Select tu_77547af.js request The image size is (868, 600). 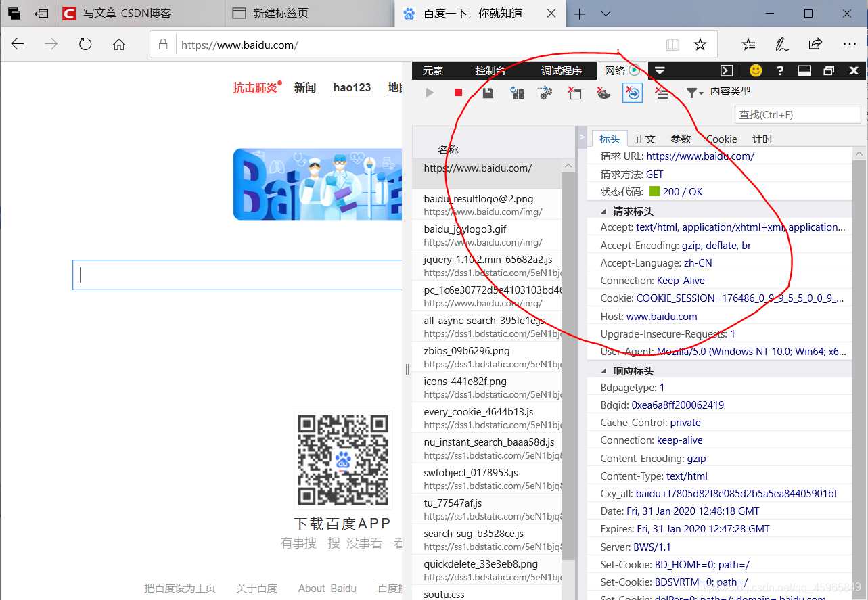point(487,509)
